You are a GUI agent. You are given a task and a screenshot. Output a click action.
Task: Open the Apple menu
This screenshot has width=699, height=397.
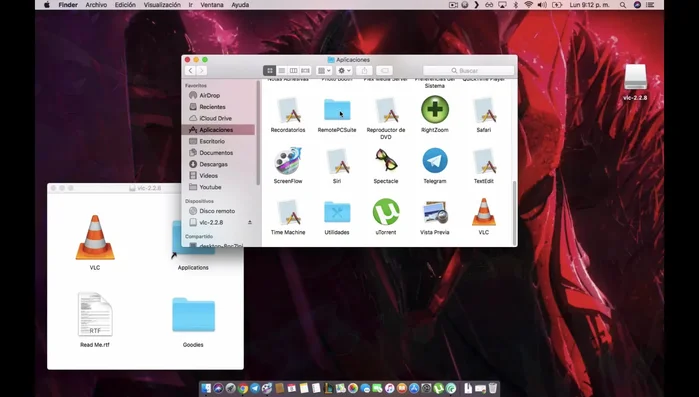(47, 5)
